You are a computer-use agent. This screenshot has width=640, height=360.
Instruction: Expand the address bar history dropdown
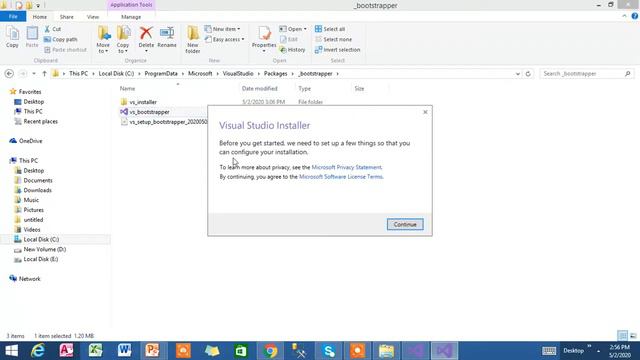point(518,74)
